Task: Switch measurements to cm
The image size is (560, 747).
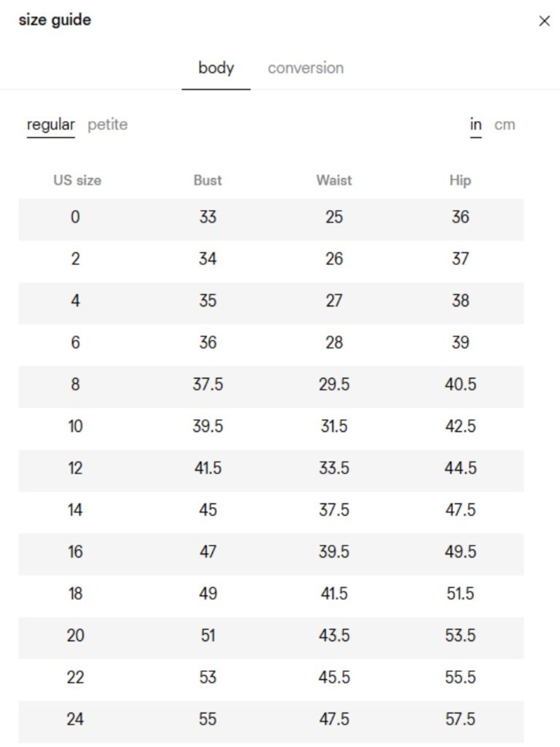Action: coord(505,124)
